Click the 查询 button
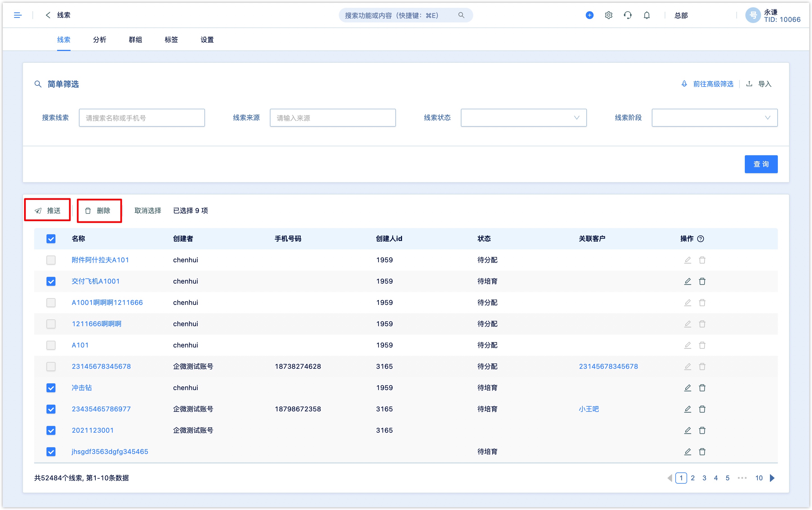This screenshot has width=812, height=510. (761, 164)
